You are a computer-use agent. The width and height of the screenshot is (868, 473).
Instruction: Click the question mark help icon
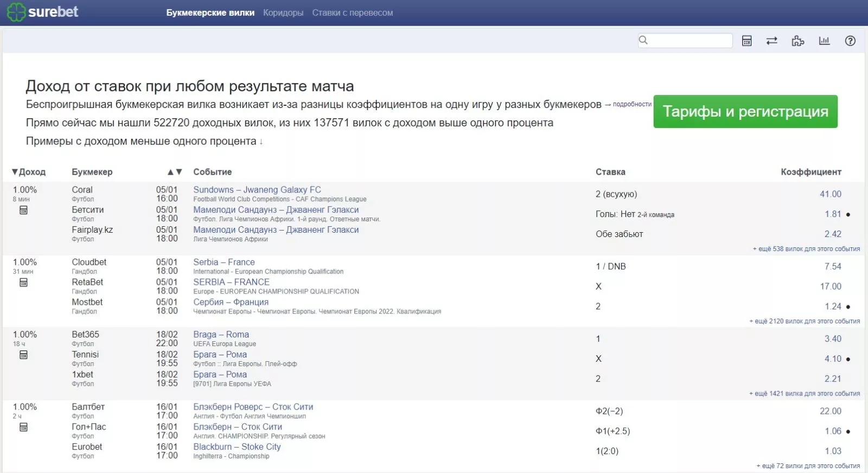click(x=850, y=41)
